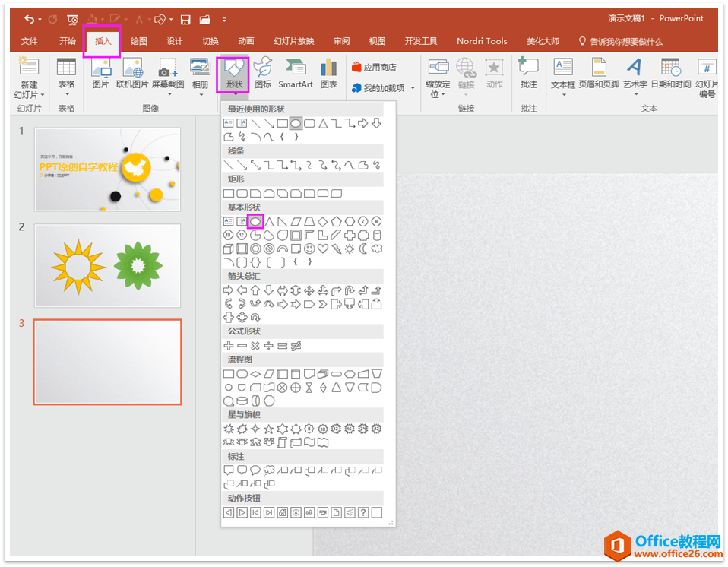Open the 形状 (Shapes) gallery button

(233, 74)
